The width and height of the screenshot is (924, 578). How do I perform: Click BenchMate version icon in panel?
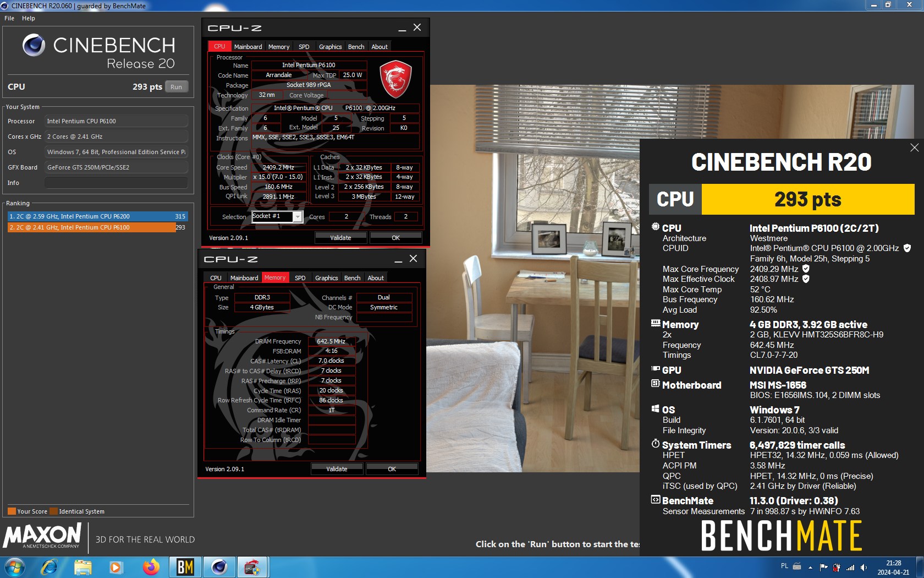pos(656,500)
